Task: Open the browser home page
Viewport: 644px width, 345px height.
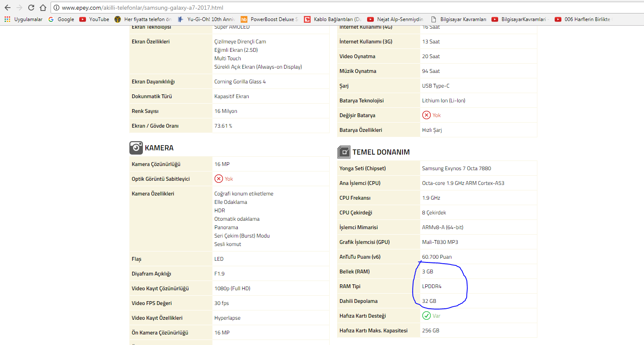Action: click(x=43, y=8)
